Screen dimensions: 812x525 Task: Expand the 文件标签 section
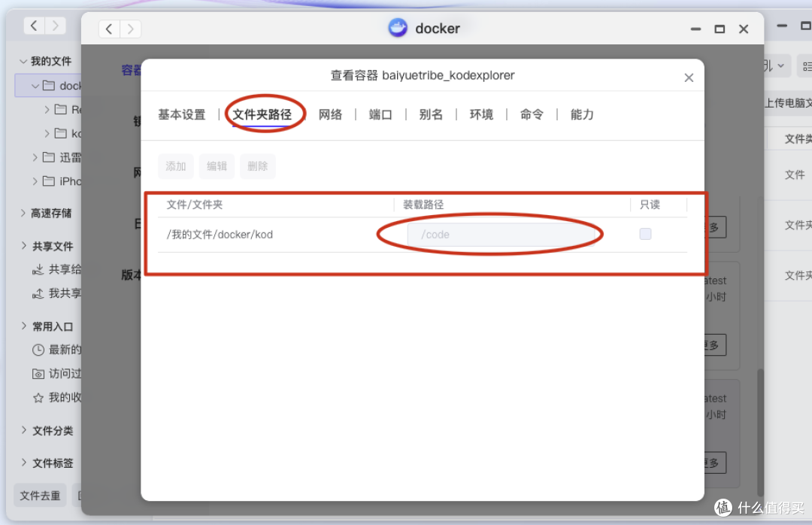click(x=24, y=463)
